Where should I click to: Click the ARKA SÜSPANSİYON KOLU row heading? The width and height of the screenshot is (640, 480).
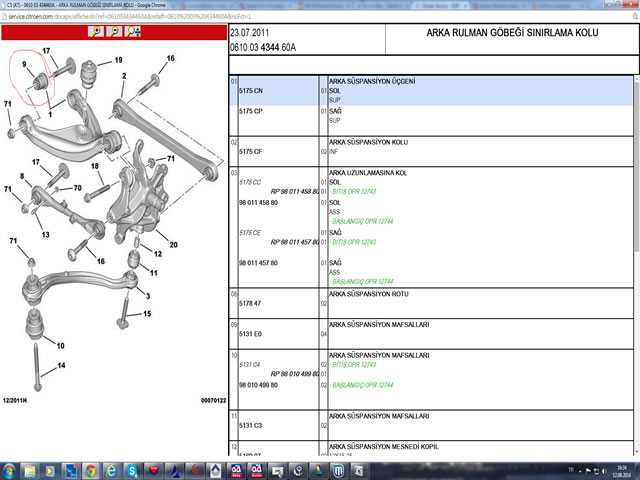pyautogui.click(x=368, y=142)
